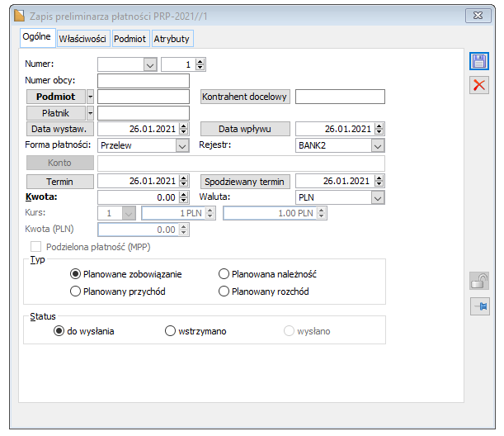Select Planowane zobowiązanie radio button
504x436 pixels.
pos(125,274)
